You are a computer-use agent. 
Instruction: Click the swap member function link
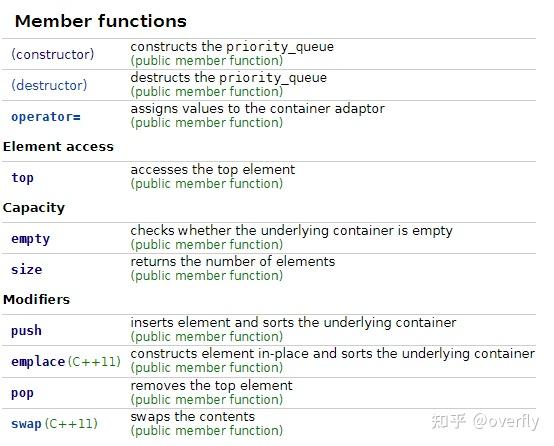[26, 423]
